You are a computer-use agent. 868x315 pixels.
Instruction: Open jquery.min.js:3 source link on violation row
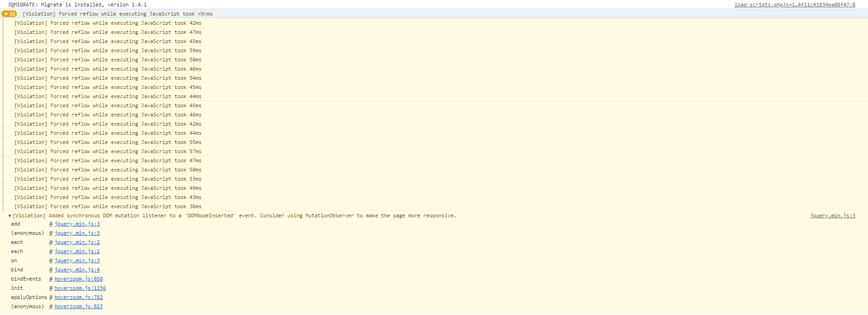[x=832, y=216]
